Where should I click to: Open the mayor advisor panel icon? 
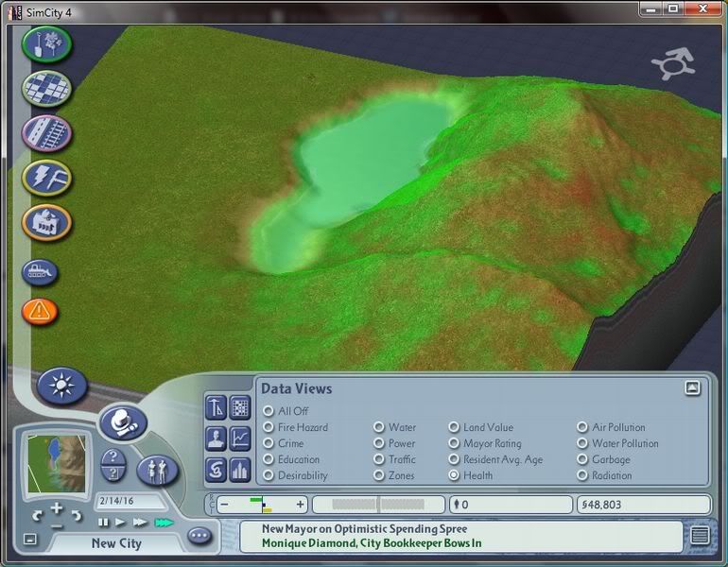point(216,438)
